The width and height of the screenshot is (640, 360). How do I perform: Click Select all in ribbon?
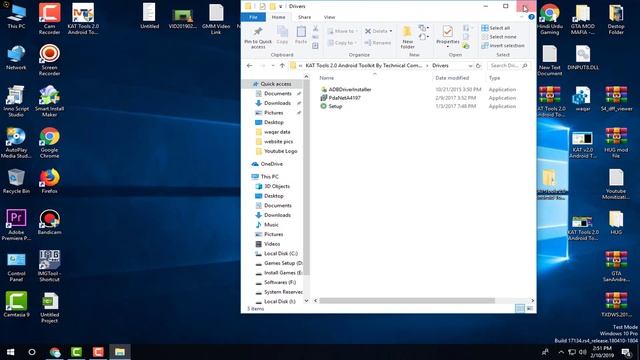click(x=496, y=28)
